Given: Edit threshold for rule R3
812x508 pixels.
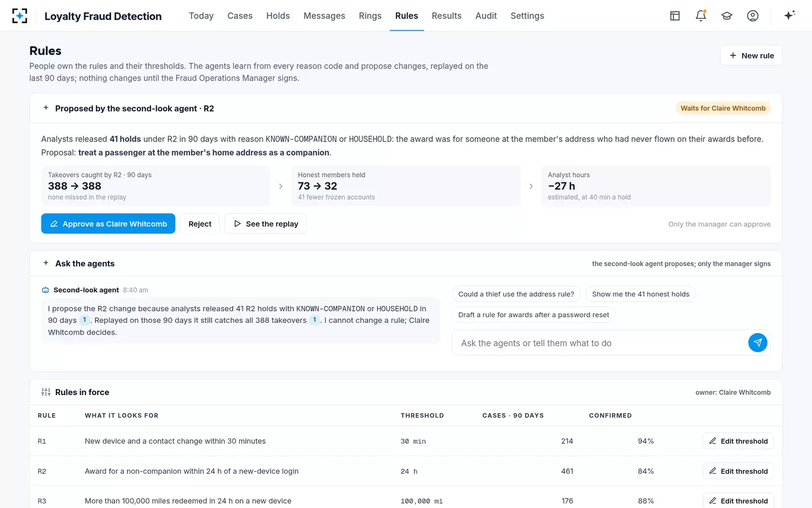Looking at the screenshot, I should (x=738, y=501).
